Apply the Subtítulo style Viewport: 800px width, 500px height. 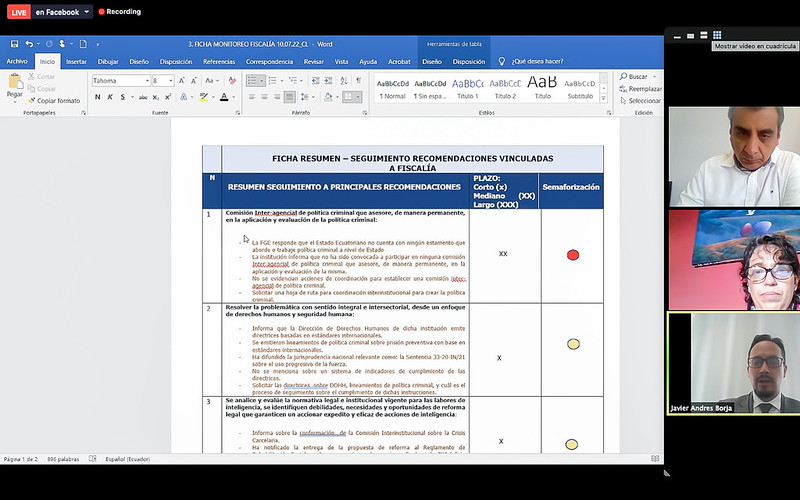[580, 88]
